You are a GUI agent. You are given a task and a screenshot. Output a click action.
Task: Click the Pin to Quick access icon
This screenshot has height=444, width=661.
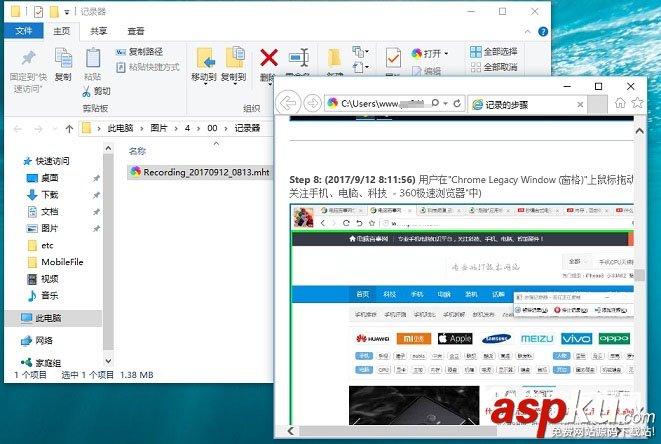tap(28, 58)
